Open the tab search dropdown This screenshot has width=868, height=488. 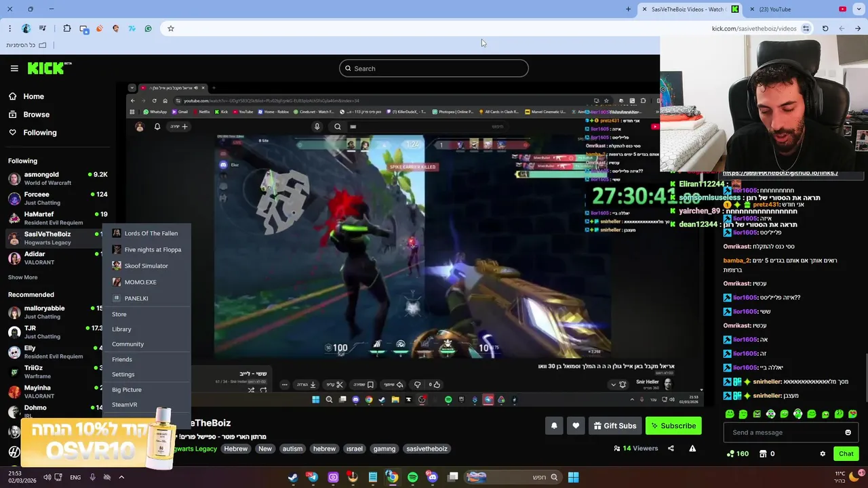(x=859, y=9)
